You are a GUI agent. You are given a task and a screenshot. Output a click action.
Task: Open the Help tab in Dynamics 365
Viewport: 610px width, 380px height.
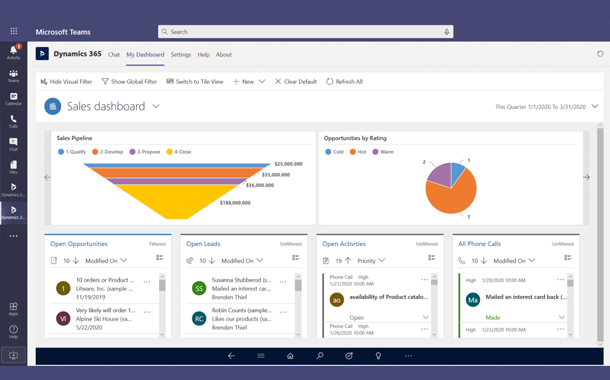click(x=203, y=54)
